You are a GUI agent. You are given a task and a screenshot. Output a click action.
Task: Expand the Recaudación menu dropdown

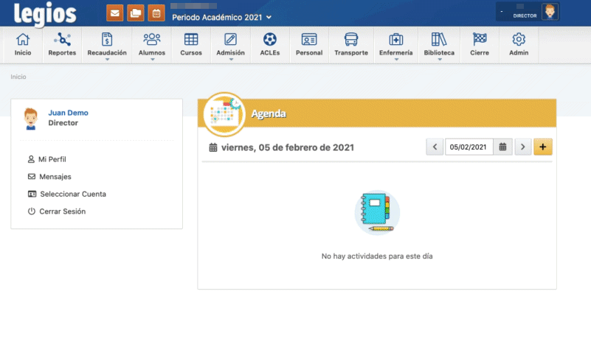point(107,46)
